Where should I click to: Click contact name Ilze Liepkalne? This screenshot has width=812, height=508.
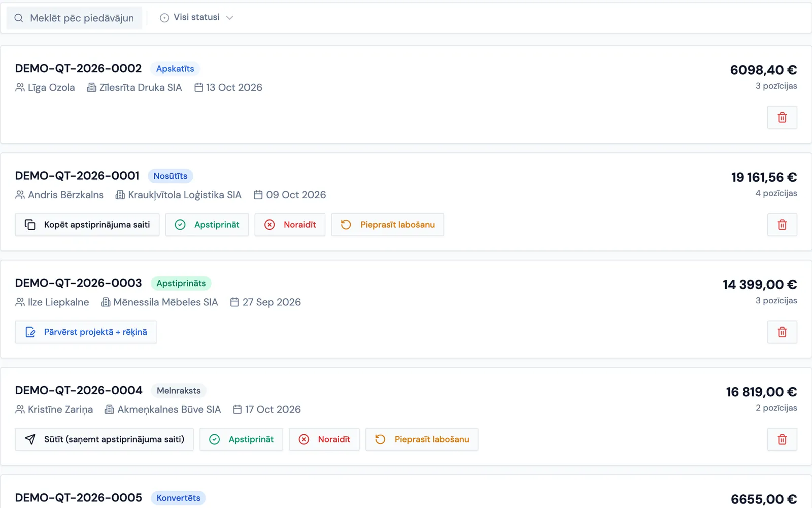(x=58, y=302)
